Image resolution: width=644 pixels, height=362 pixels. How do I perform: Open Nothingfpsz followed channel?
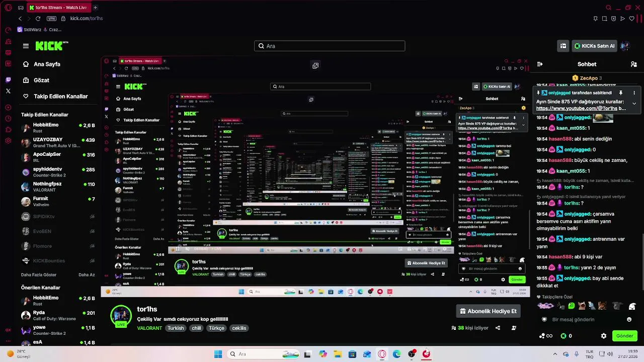click(x=58, y=186)
